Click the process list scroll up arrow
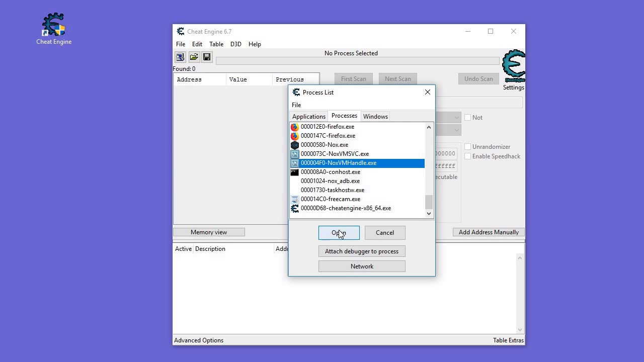This screenshot has height=362, width=644. click(429, 127)
